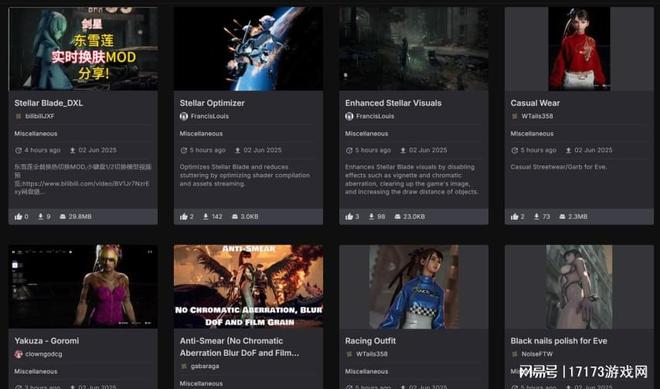The width and height of the screenshot is (660, 389).
Task: Open the Stellar Blade_DXL mod title
Action: [48, 103]
